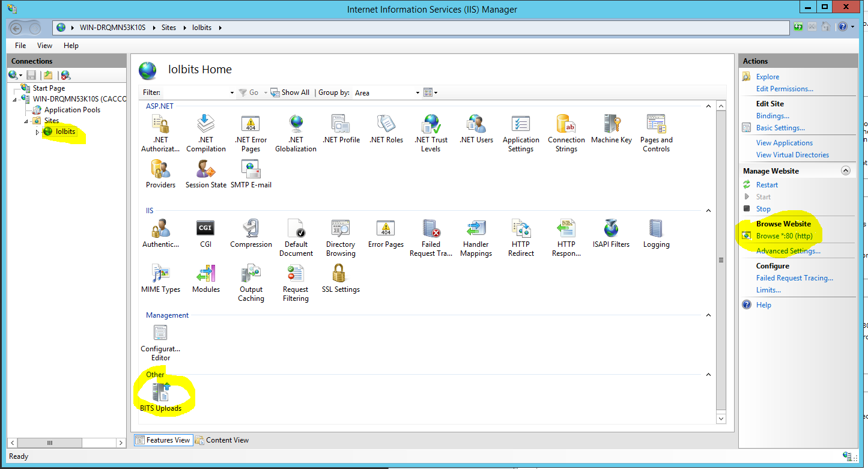Open the Default Document feature
Viewport: 868px width, 469px height.
coord(296,231)
